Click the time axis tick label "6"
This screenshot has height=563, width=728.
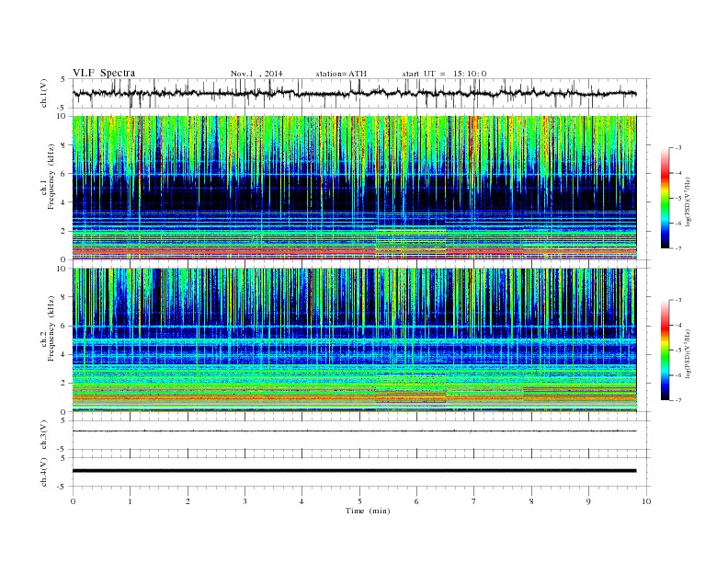[416, 501]
